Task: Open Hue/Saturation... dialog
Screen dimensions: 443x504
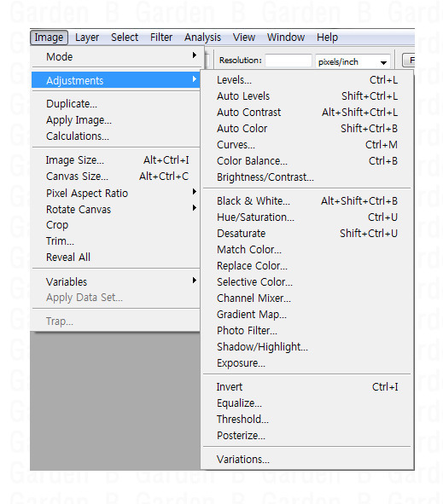Action: 307,217
